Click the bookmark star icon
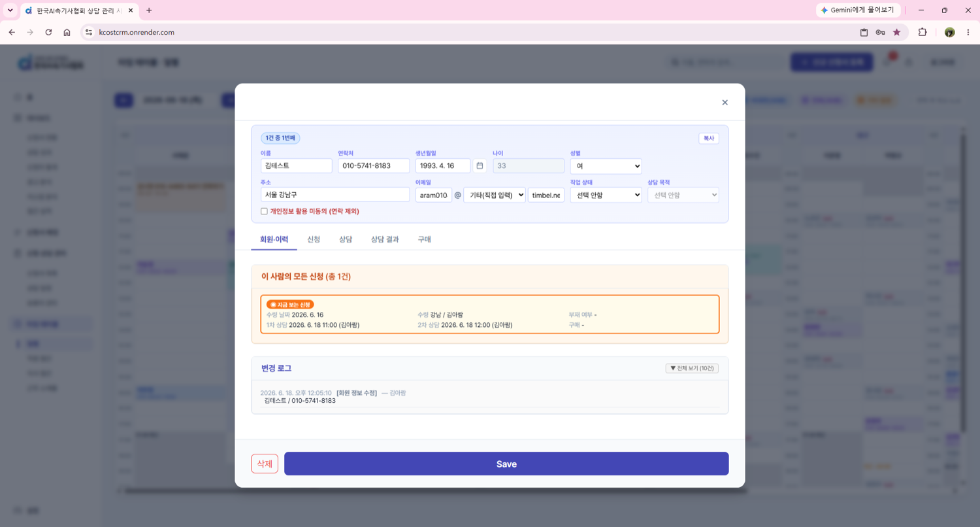 (896, 32)
